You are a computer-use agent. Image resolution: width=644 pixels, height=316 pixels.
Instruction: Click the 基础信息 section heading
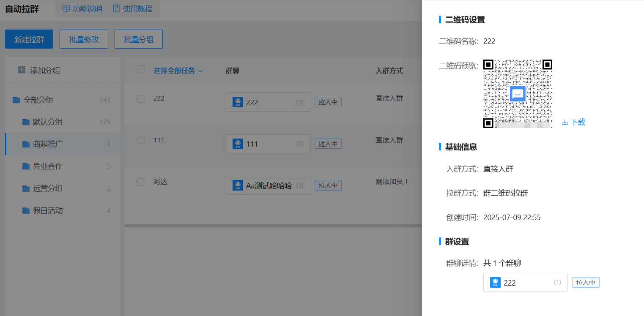pos(461,147)
